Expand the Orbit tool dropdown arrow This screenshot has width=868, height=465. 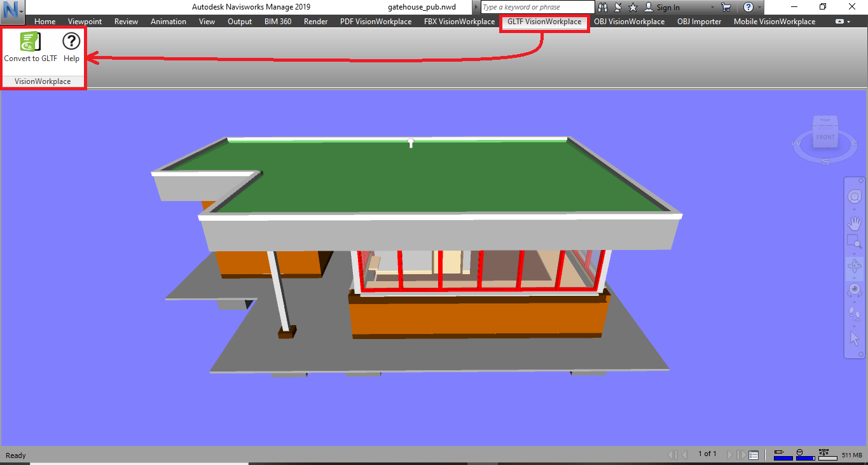pos(855,277)
